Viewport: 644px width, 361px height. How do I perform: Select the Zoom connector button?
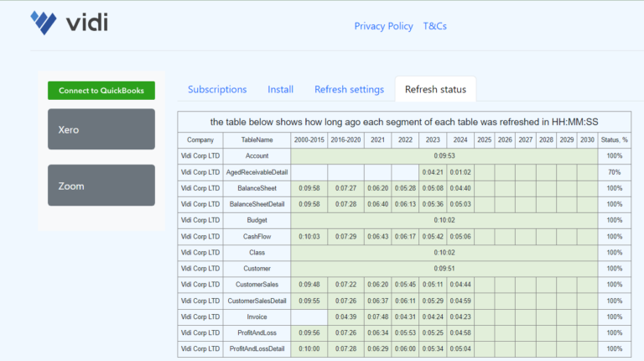pos(101,186)
